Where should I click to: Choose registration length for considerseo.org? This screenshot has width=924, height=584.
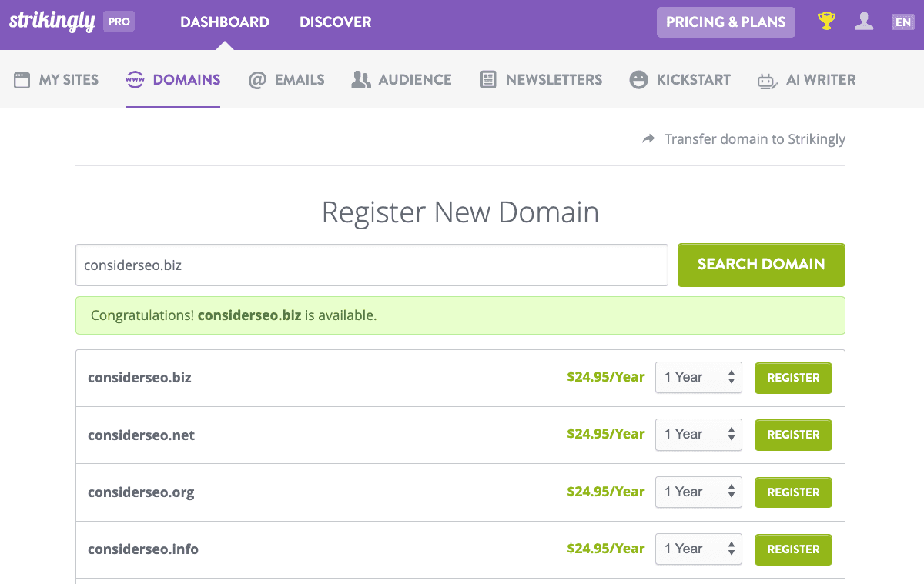point(698,492)
